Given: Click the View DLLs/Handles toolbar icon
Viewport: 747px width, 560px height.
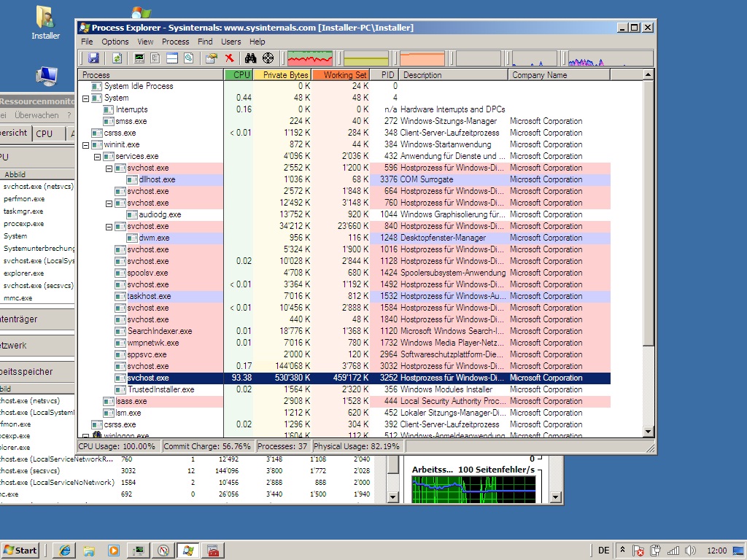Looking at the screenshot, I should 189,58.
